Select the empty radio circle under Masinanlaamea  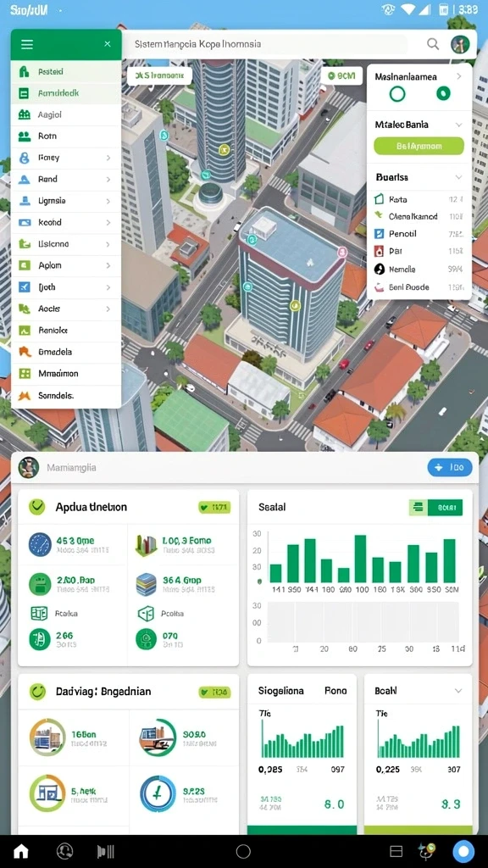pos(397,93)
